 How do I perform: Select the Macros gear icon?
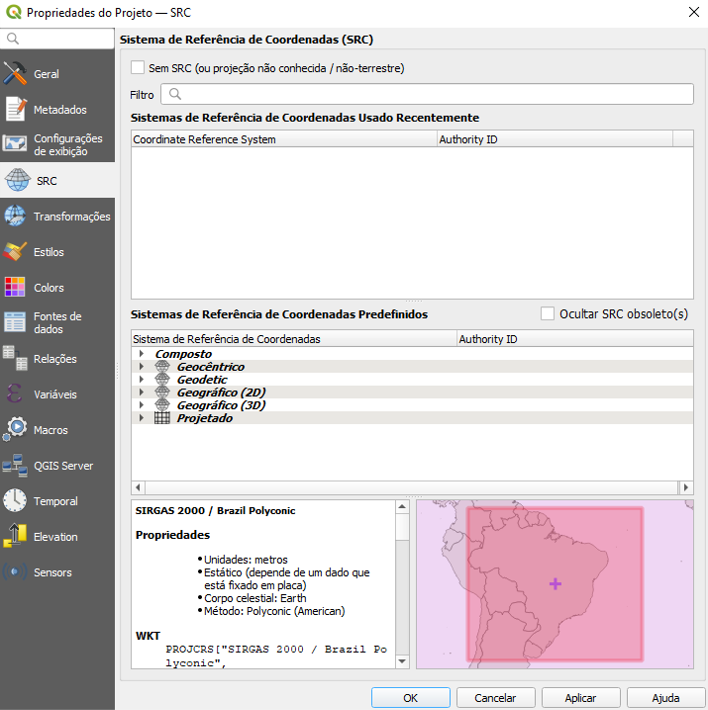click(16, 430)
